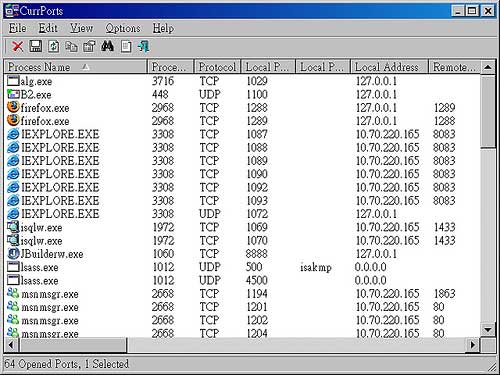Click IE icon in the port 1087 row
The height and width of the screenshot is (375, 500).
click(13, 134)
